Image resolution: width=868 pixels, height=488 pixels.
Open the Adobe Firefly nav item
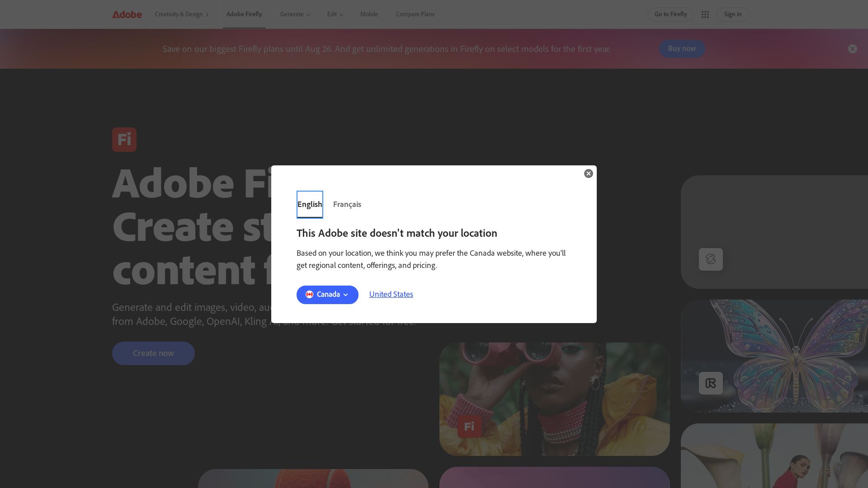(244, 14)
